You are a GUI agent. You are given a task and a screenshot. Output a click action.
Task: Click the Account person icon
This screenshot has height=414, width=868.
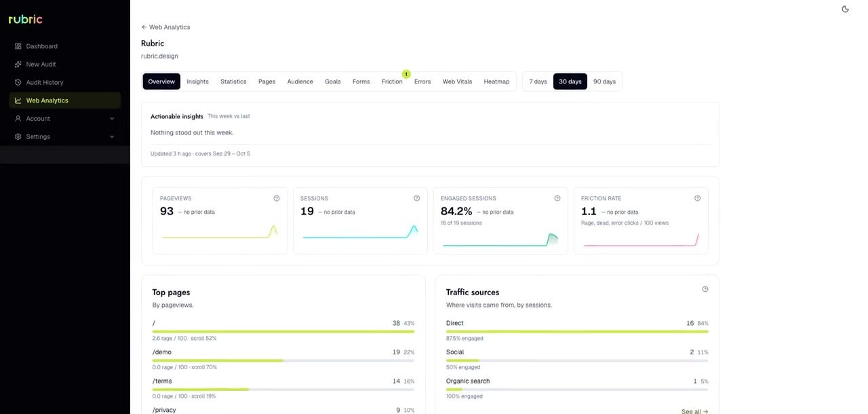[18, 119]
